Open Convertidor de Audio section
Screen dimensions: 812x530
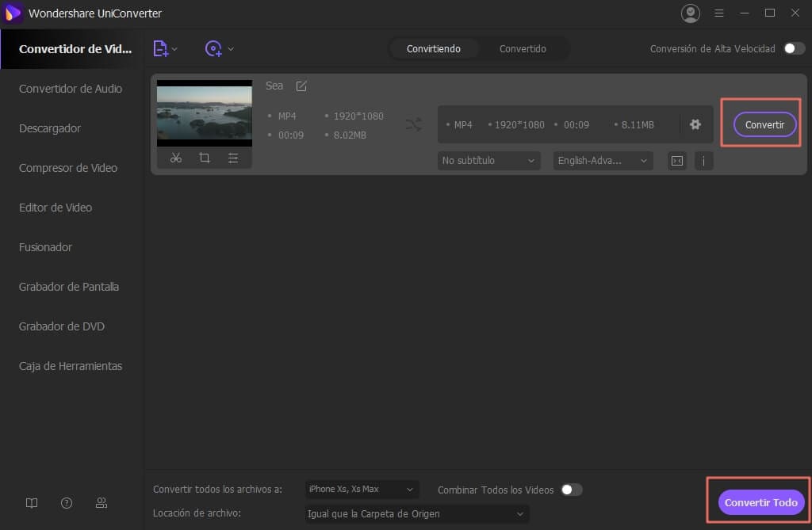[x=71, y=89]
